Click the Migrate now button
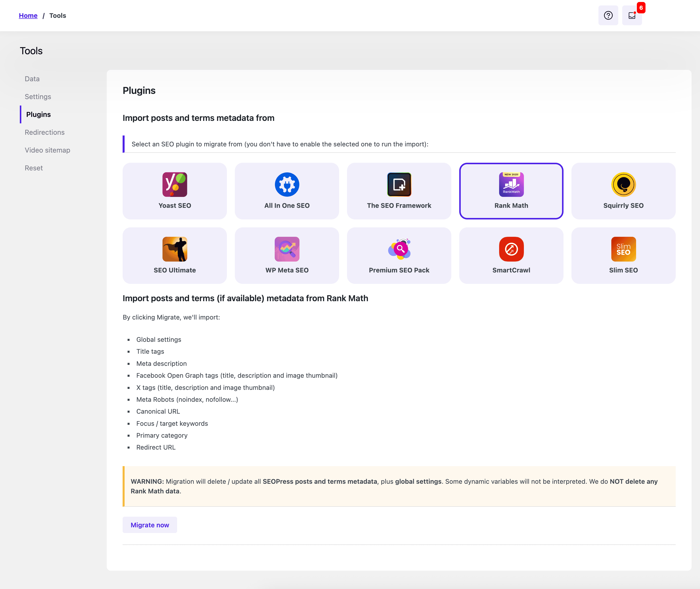The height and width of the screenshot is (589, 700). [x=150, y=525]
